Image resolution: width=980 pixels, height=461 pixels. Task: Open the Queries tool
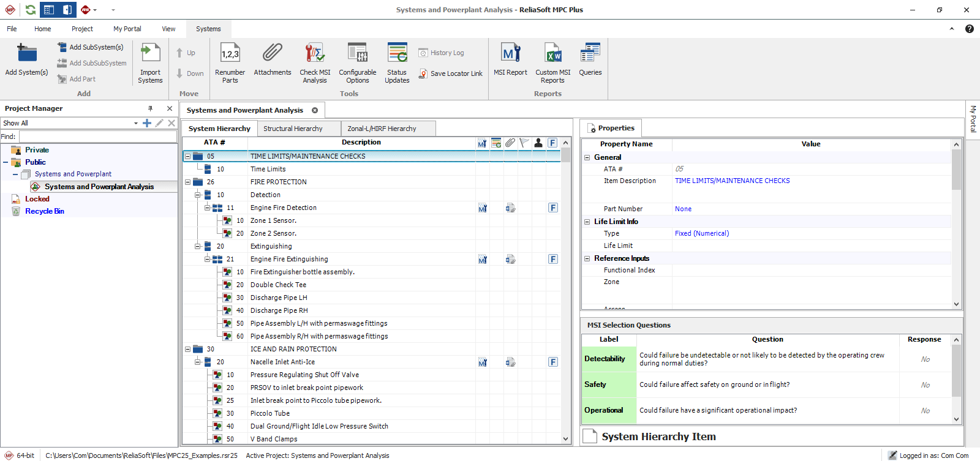click(x=590, y=54)
